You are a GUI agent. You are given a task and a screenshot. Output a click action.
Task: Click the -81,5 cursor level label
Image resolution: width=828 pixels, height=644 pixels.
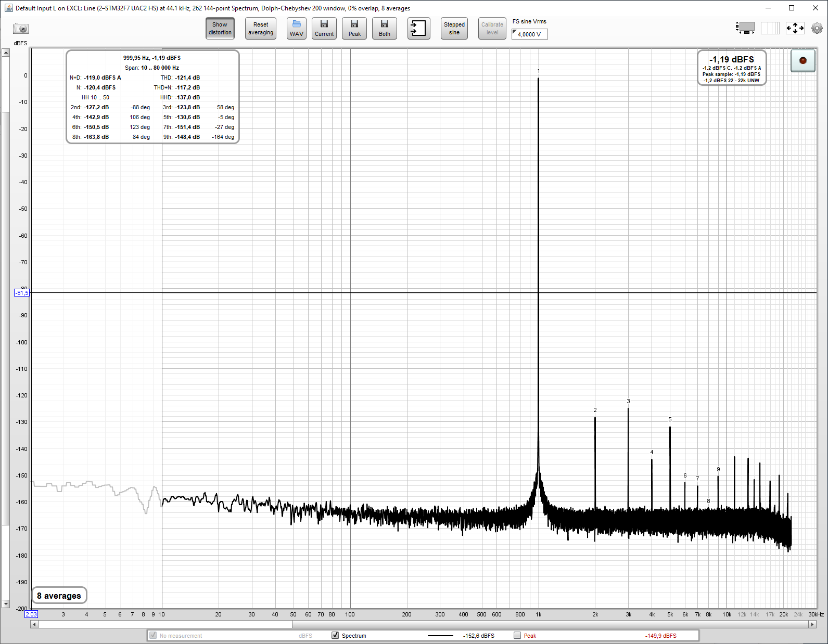click(x=22, y=293)
